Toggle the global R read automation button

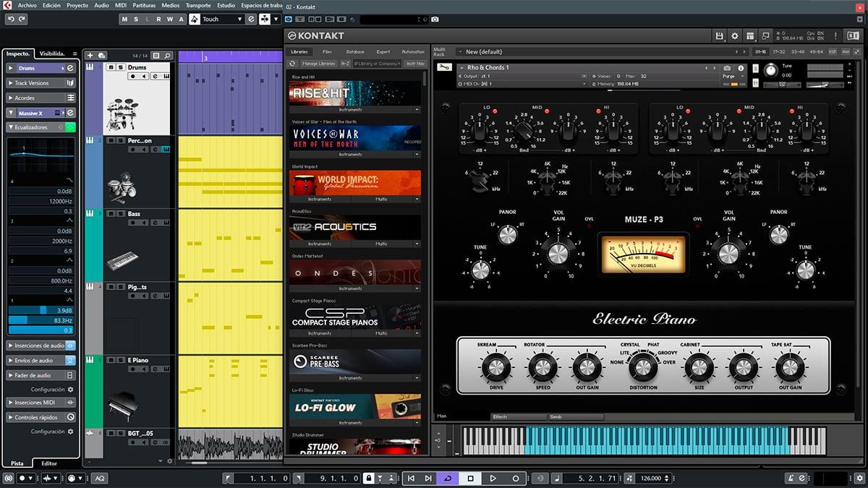click(x=158, y=19)
